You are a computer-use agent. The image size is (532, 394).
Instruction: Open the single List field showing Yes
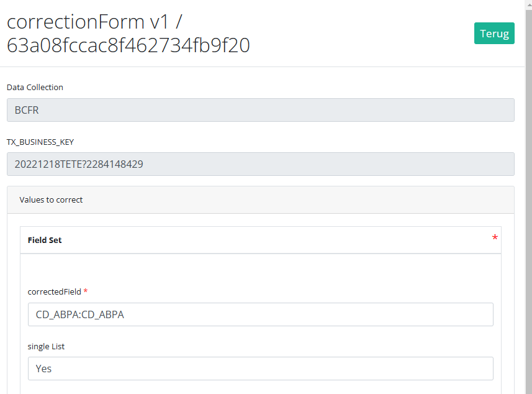pos(260,369)
